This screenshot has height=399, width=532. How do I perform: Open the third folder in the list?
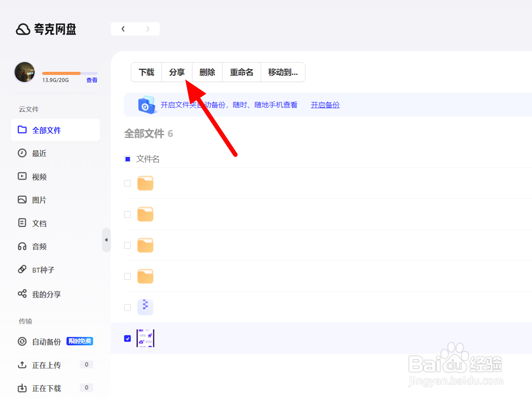click(x=145, y=245)
